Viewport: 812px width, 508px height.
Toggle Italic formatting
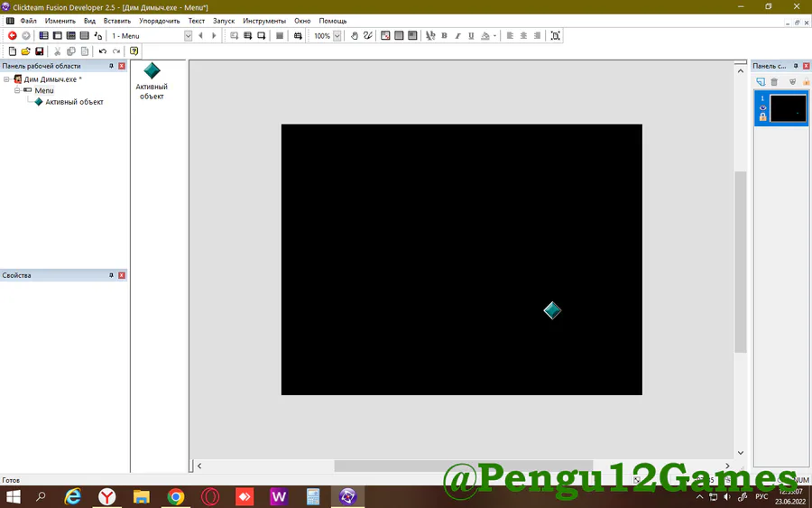click(457, 36)
